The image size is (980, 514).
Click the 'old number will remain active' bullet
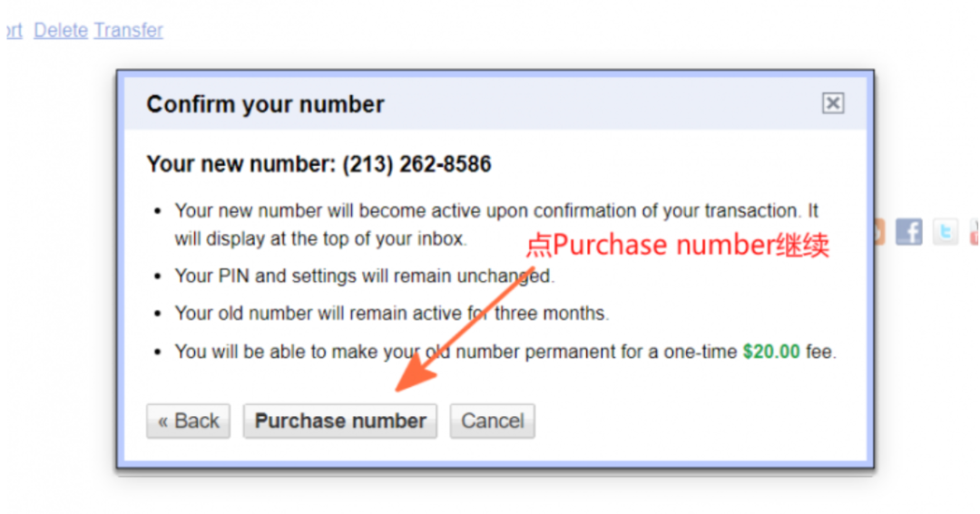(x=391, y=313)
